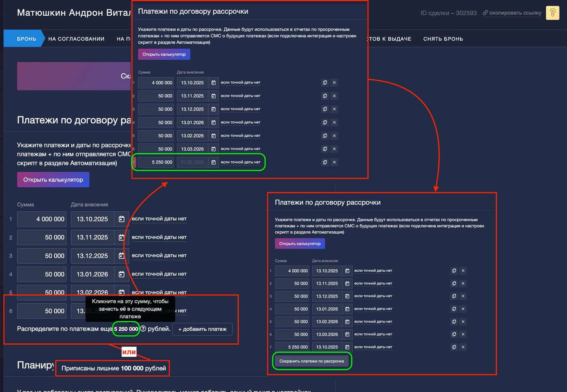Switch to the БРОНЬ stage tab

click(x=24, y=39)
